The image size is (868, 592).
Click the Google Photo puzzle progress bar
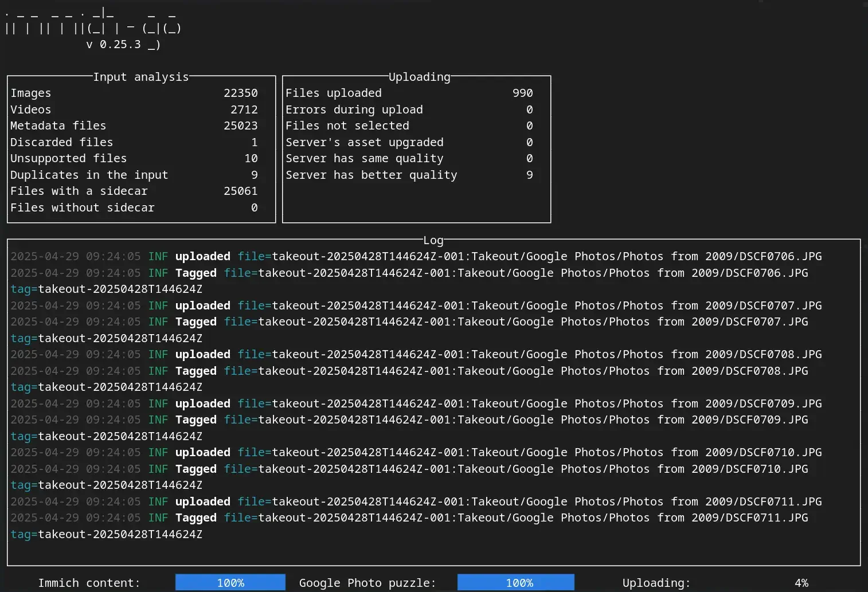tap(515, 582)
